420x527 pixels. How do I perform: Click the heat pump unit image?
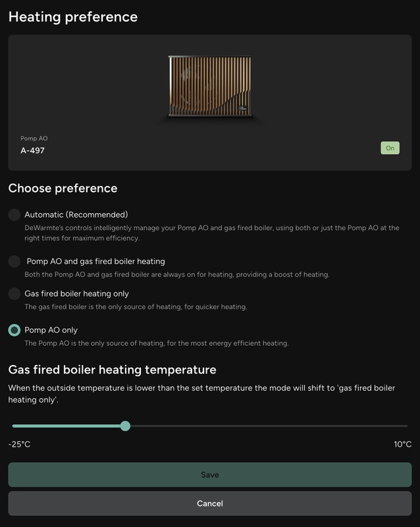tap(209, 86)
